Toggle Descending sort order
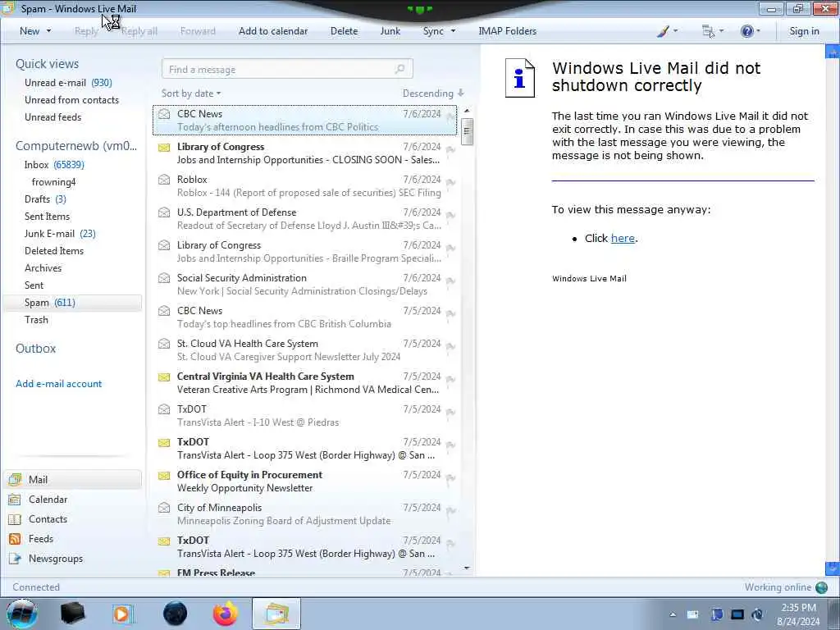Viewport: 840px width, 630px height. [433, 94]
